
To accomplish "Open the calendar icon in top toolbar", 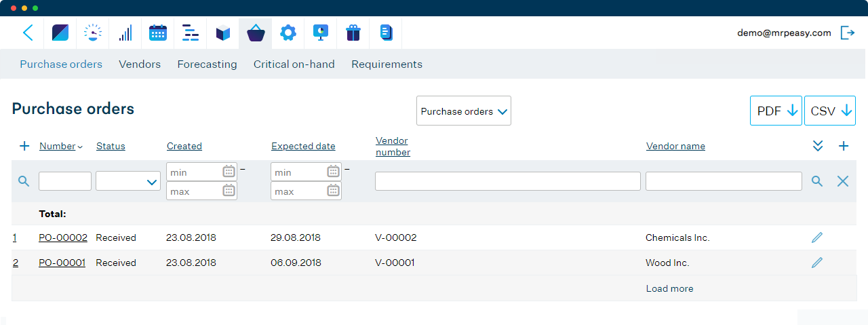I will [x=158, y=33].
